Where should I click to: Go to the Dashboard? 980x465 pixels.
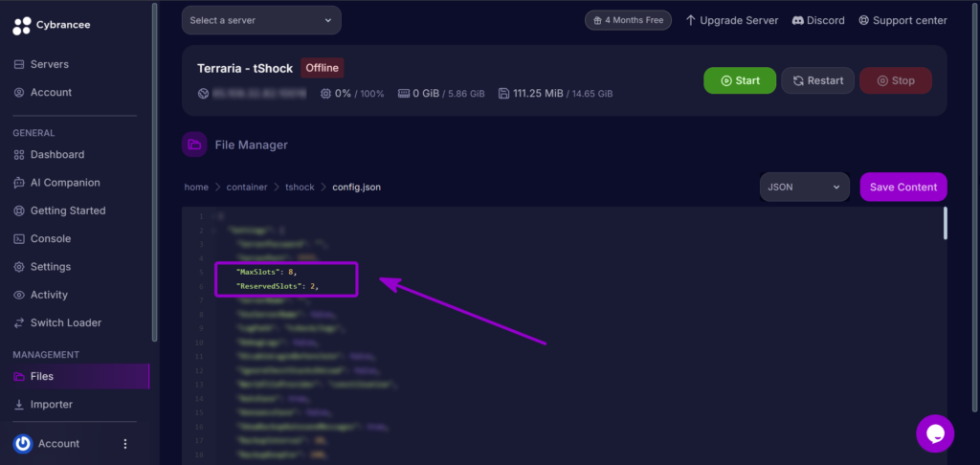click(56, 154)
